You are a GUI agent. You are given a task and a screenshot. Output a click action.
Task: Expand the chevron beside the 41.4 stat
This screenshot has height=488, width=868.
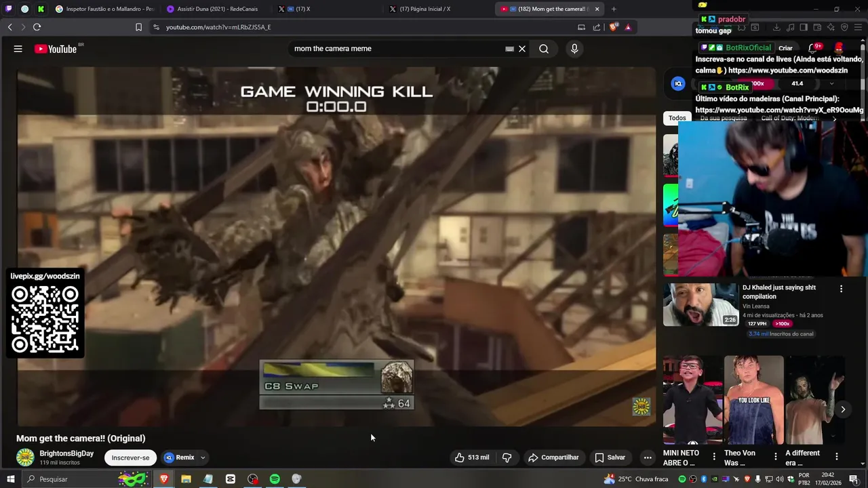pos(831,83)
